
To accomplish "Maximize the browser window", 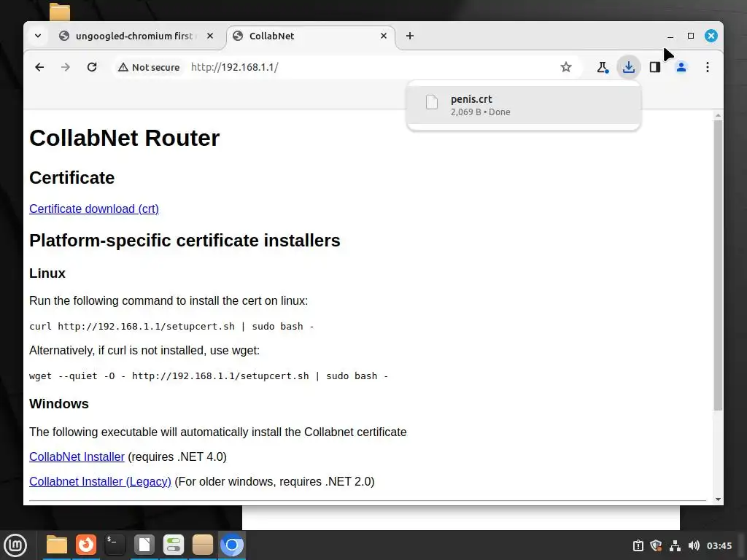I will click(691, 36).
